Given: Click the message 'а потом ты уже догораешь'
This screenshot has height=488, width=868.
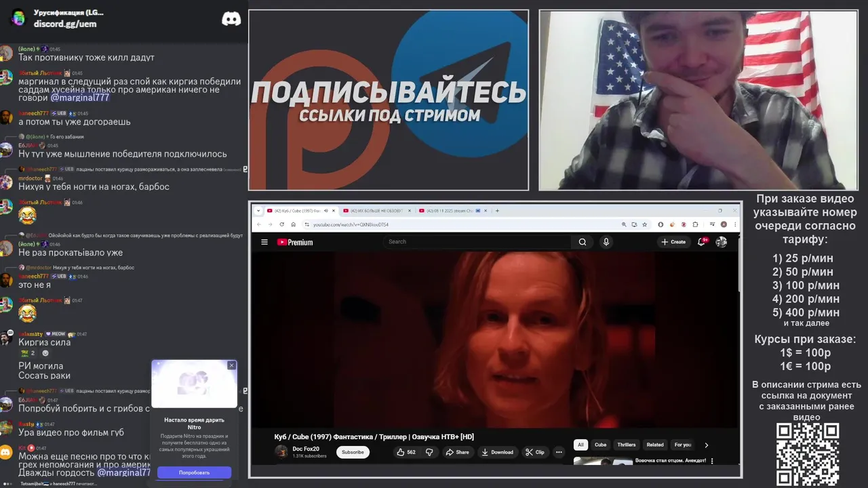Looking at the screenshot, I should (75, 122).
